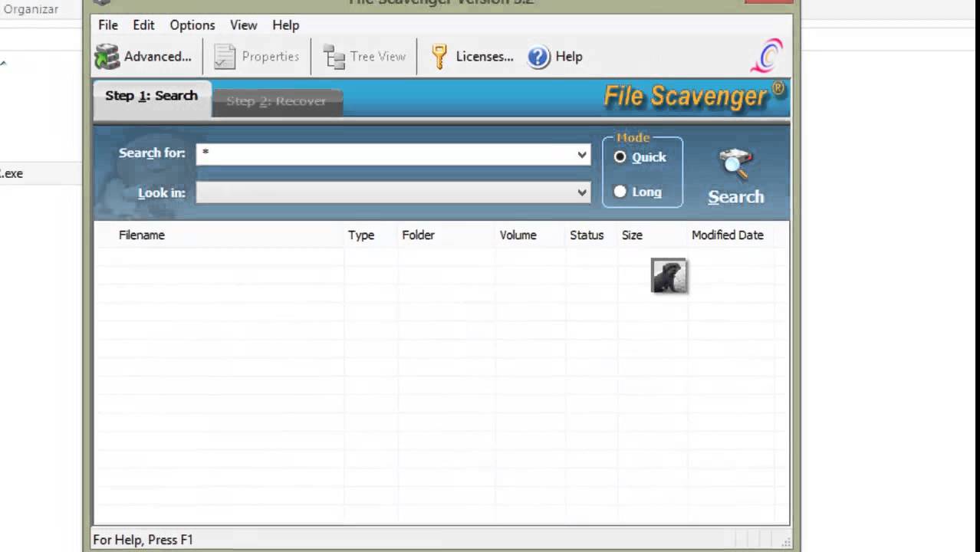Click the Licenses... toolbar label

click(485, 57)
